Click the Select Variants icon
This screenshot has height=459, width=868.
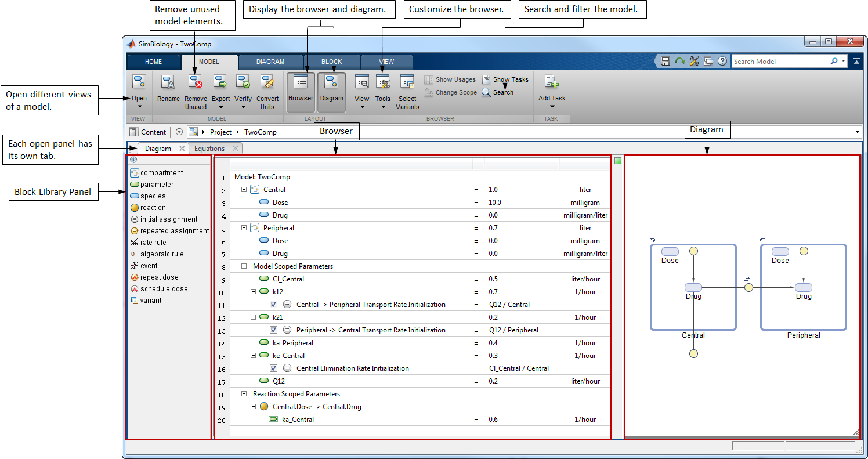407,82
